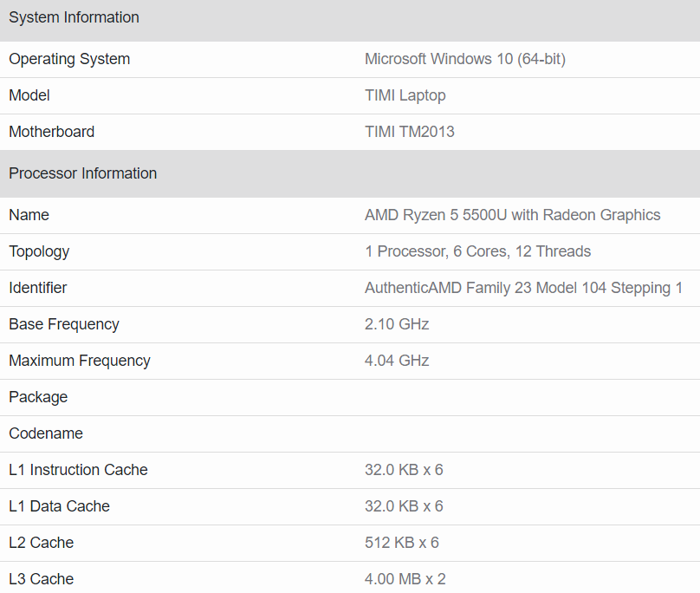Click the Microsoft Windows 10 (64-bit) value

point(464,59)
